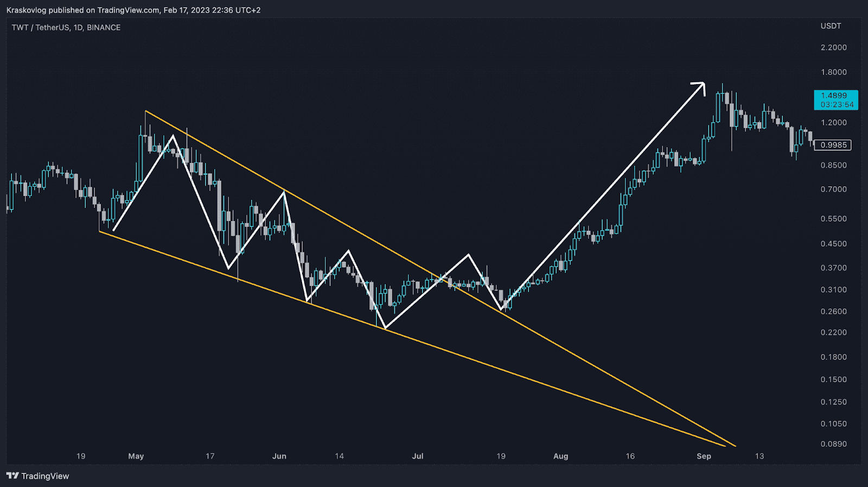Click the Sep label on the time axis
Image resolution: width=868 pixels, height=487 pixels.
coord(704,457)
